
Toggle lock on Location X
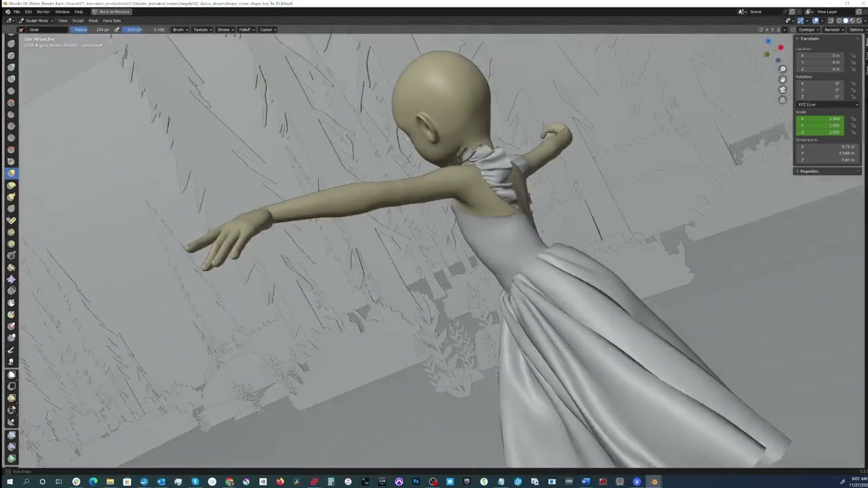[x=854, y=56]
